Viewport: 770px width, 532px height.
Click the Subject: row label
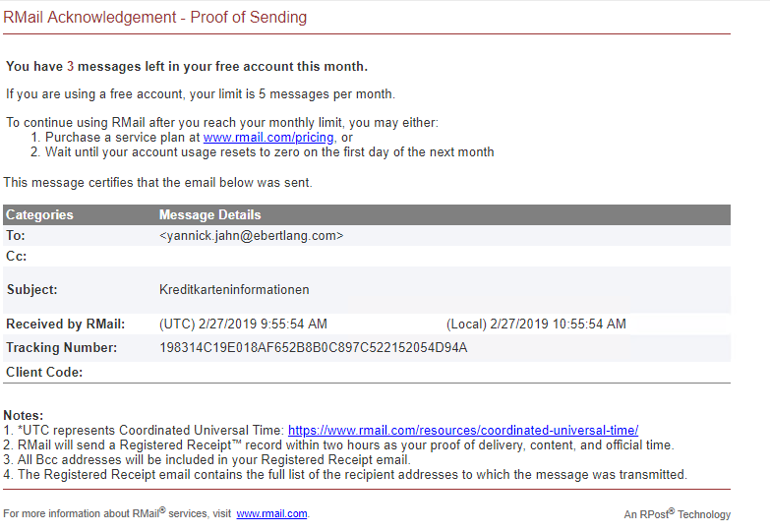coord(31,290)
